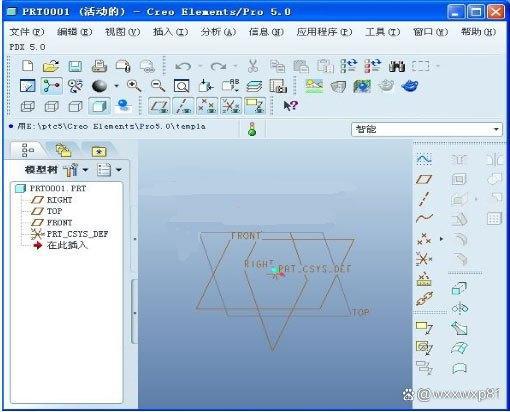Click the Zoom In magnifier icon
This screenshot has height=412, width=510.
click(134, 86)
